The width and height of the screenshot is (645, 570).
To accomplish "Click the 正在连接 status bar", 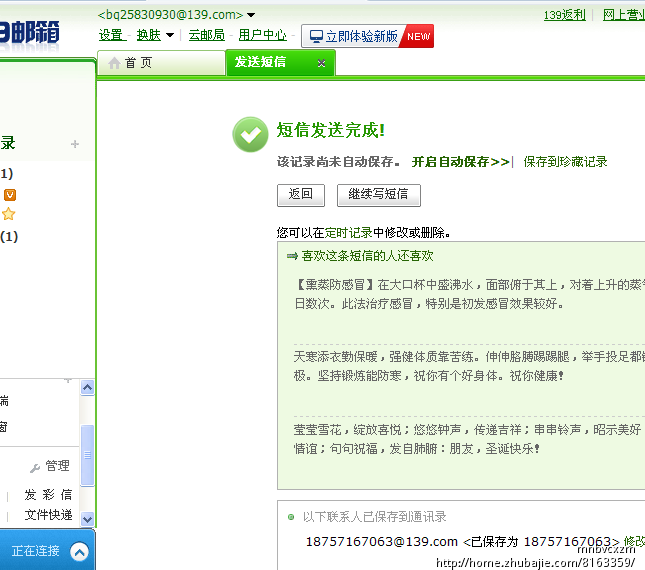I will pos(47,550).
